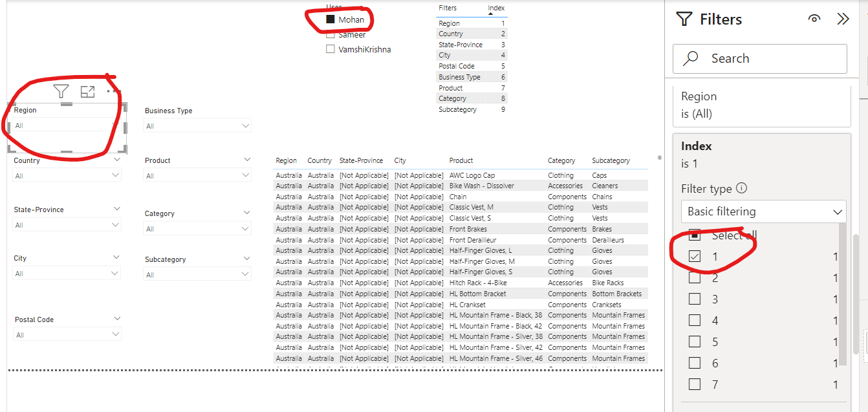Click Cranksets subcategory cell

pos(607,305)
